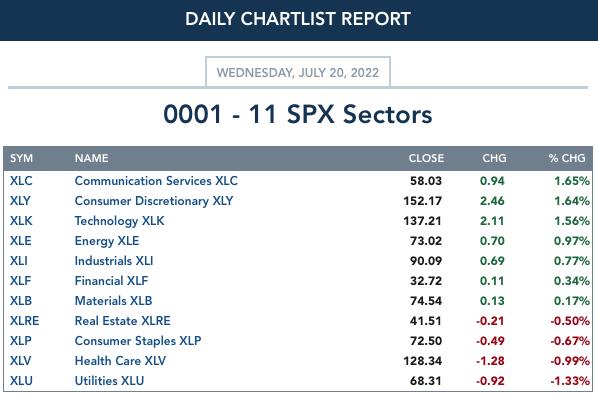Screen dimensions: 598x398
Task: Open Consumer Discretionary XLY link
Action: point(154,201)
